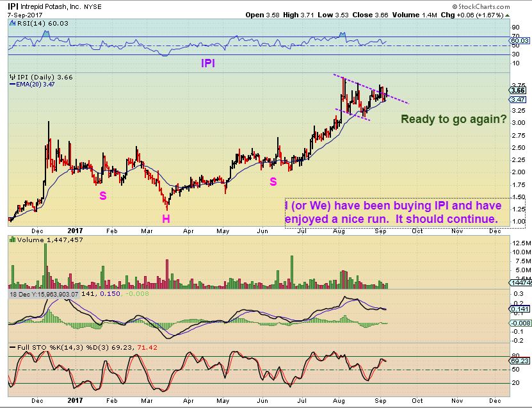Click the red stochastic %D value '71.42'
This screenshot has height=408, width=532.
tap(147, 347)
